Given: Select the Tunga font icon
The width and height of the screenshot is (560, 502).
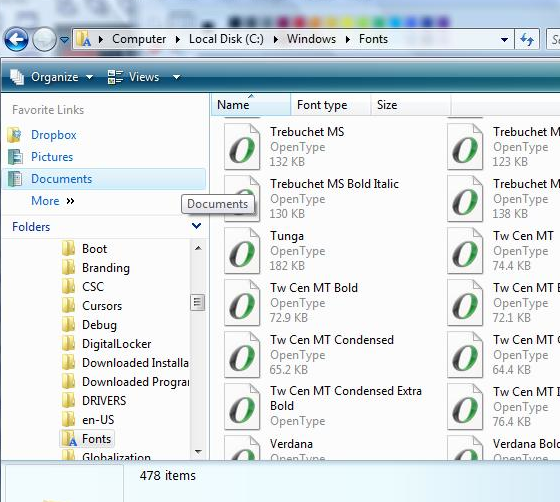Looking at the screenshot, I should coord(242,251).
